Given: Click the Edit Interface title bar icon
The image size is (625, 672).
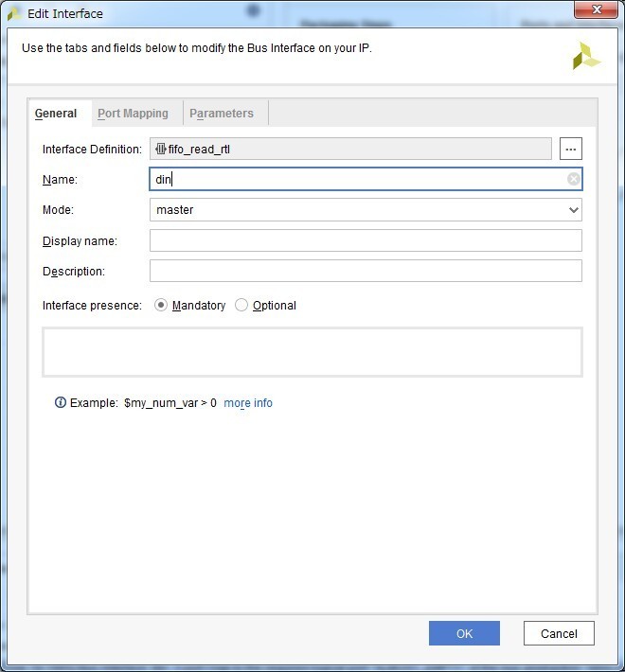Looking at the screenshot, I should 14,13.
